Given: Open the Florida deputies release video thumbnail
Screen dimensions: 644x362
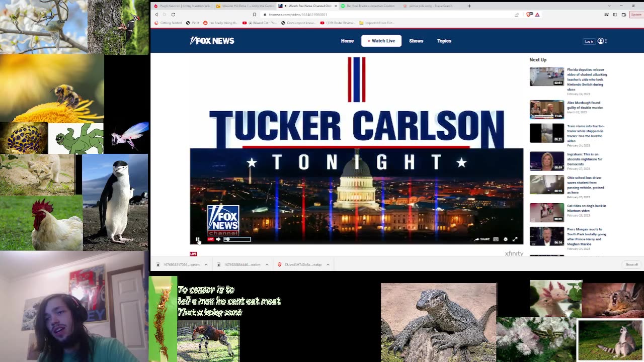Looking at the screenshot, I should (547, 76).
